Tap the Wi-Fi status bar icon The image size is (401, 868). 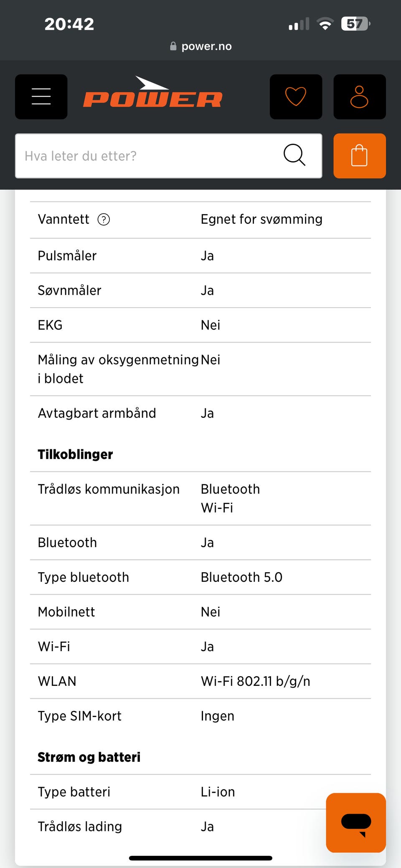tap(325, 24)
